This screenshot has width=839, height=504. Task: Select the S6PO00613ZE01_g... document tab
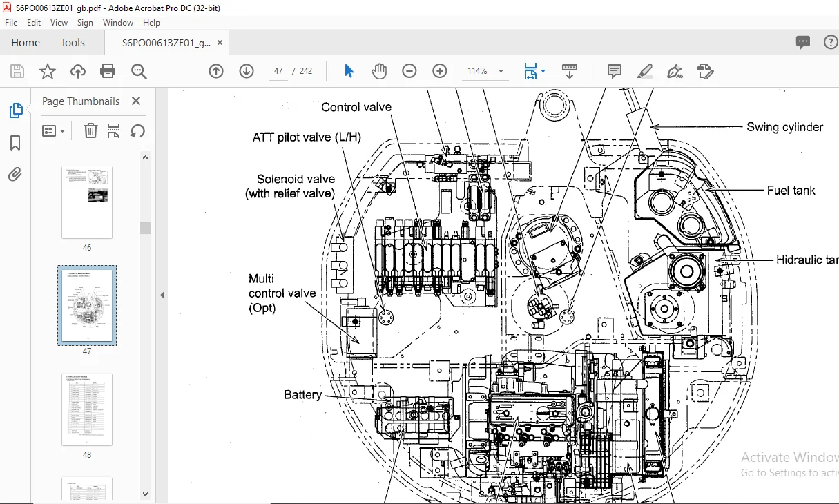[166, 42]
